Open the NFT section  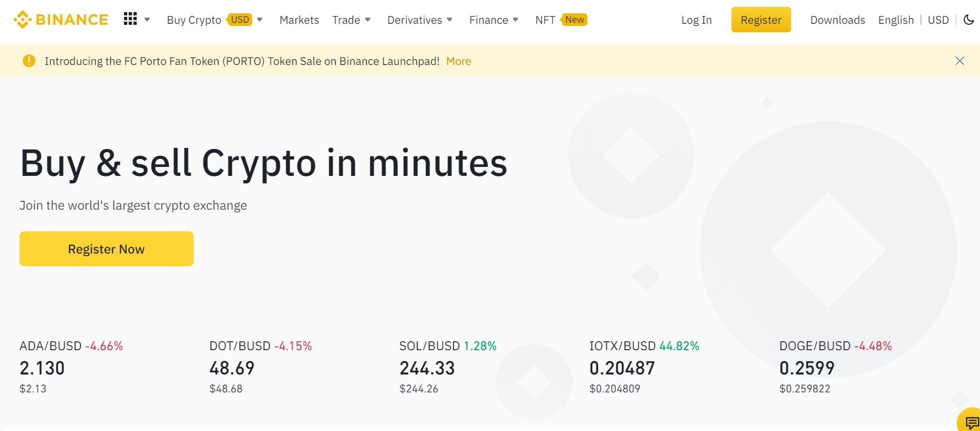pyautogui.click(x=545, y=20)
